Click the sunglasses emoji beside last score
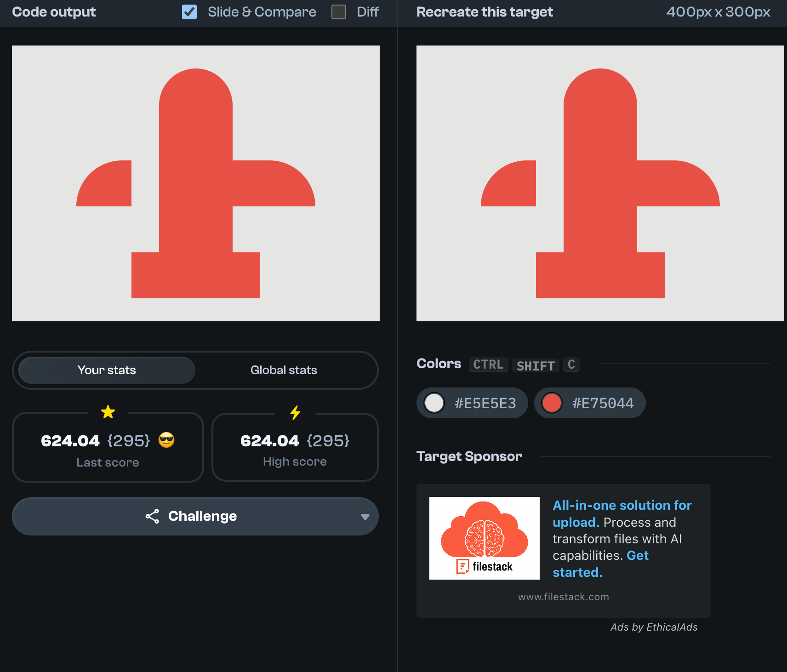Image resolution: width=787 pixels, height=672 pixels. click(x=166, y=440)
